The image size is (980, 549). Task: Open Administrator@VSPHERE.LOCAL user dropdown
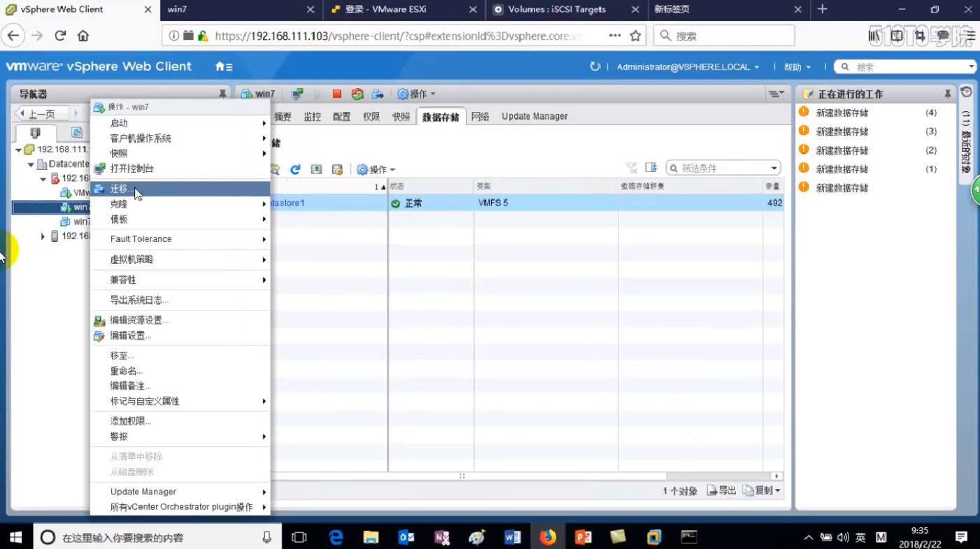point(688,67)
